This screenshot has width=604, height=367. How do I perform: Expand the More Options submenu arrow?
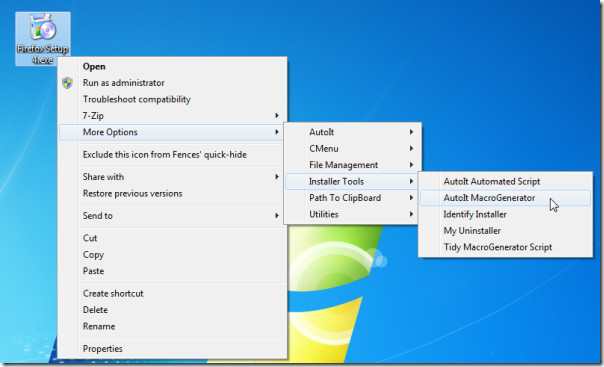click(277, 132)
